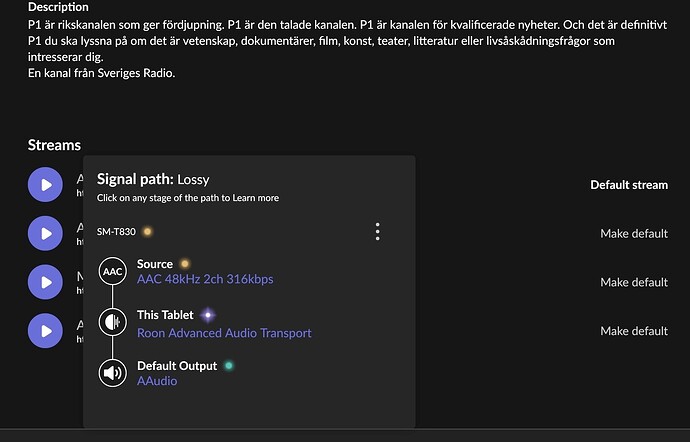Click the yellow dot next to SM-T830
Viewport: 690px width, 442px height.
(x=147, y=232)
